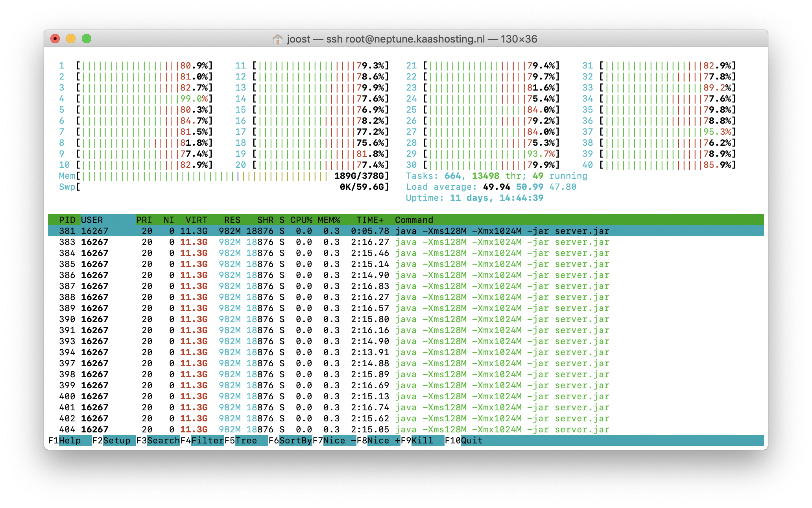Screen dimensions: 812x508
Task: Click F7 Nice minus option
Action: (x=339, y=440)
